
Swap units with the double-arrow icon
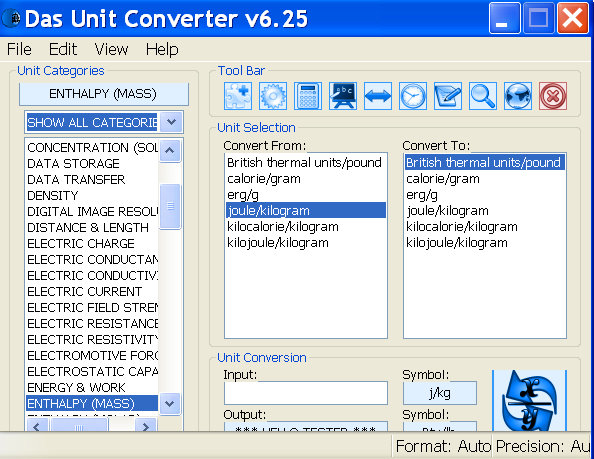tap(378, 96)
